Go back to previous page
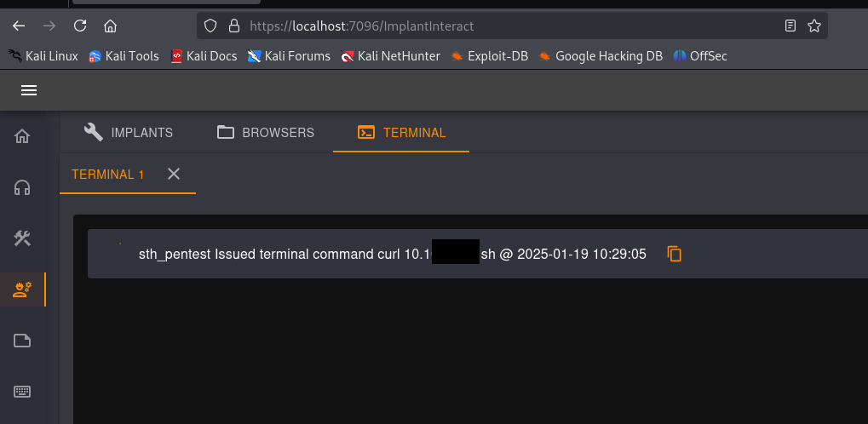The width and height of the screenshot is (868, 424). pyautogui.click(x=19, y=26)
